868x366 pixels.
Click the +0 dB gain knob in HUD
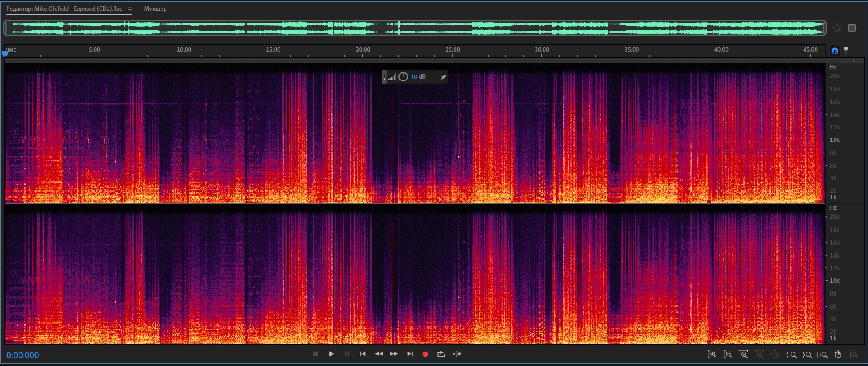coord(403,77)
